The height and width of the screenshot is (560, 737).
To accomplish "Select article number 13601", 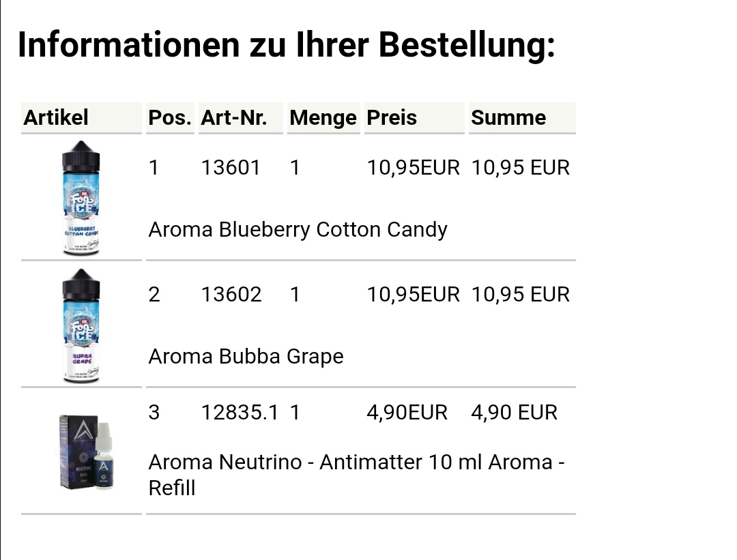I will pos(231,168).
